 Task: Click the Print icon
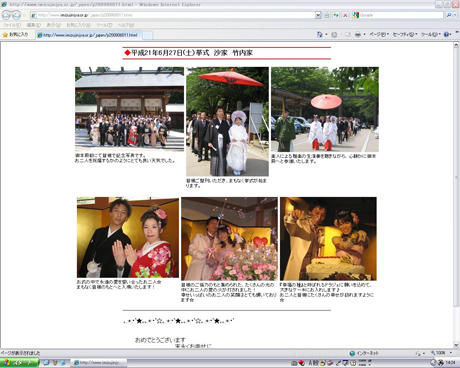point(358,34)
